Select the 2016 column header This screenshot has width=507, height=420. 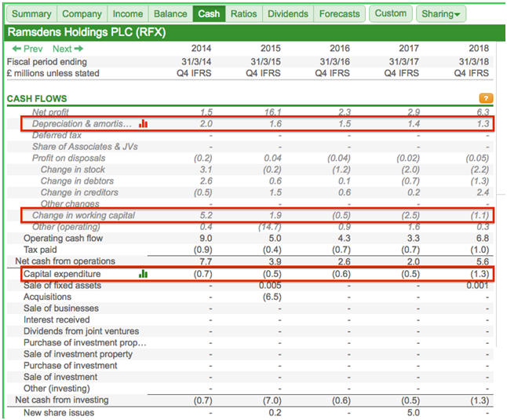(340, 48)
